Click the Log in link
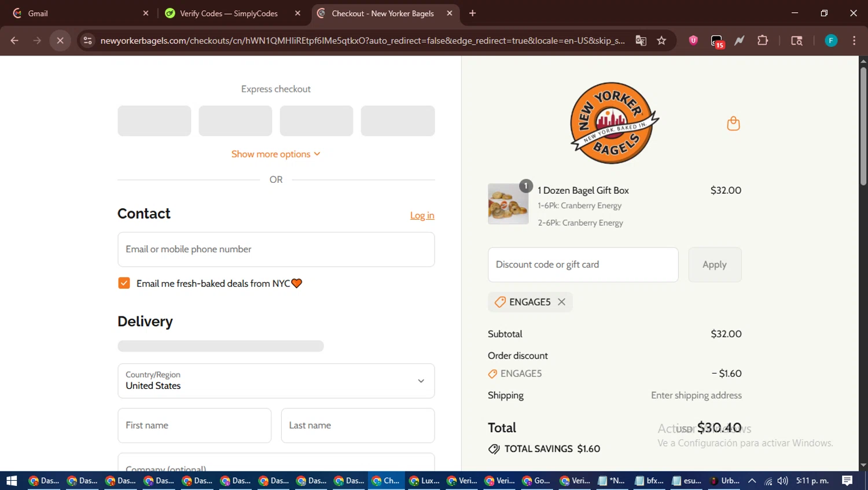Image resolution: width=868 pixels, height=490 pixels. point(422,215)
